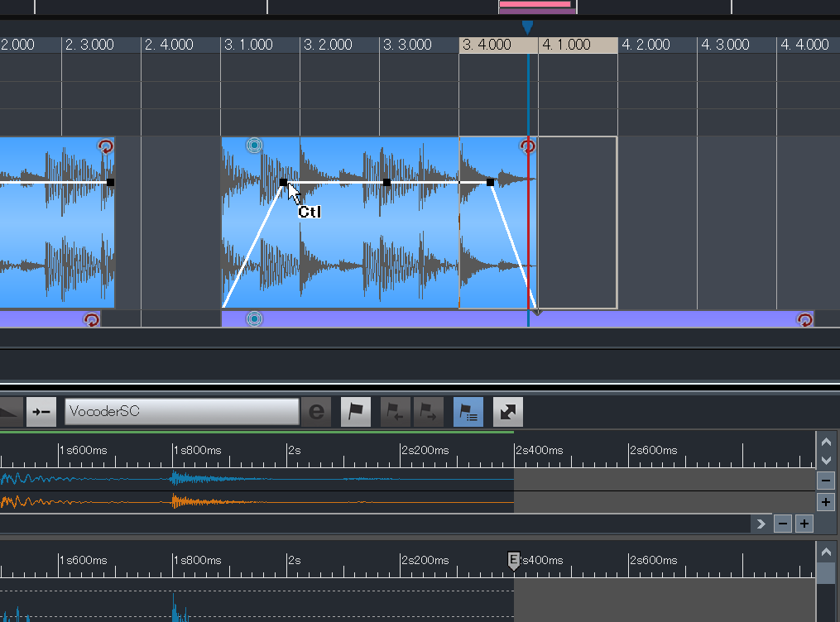Image resolution: width=840 pixels, height=622 pixels.
Task: Click the vertical zoom-in plus button
Action: pos(825,501)
